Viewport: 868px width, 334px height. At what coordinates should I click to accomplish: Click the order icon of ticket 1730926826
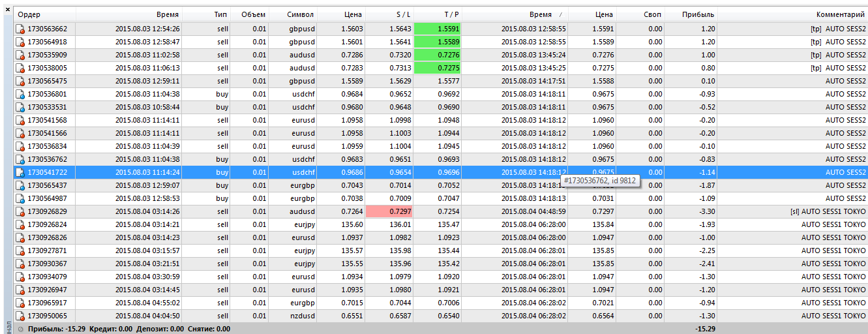click(x=20, y=237)
